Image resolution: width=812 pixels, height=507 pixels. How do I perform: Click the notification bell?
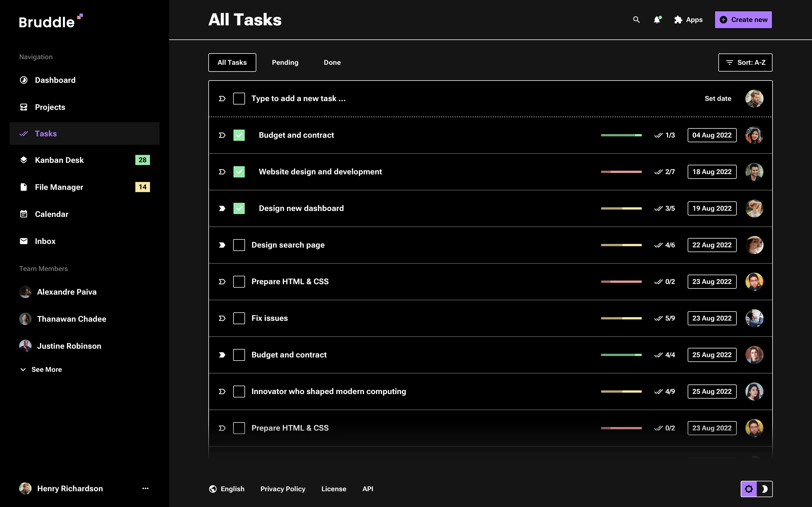click(x=657, y=20)
